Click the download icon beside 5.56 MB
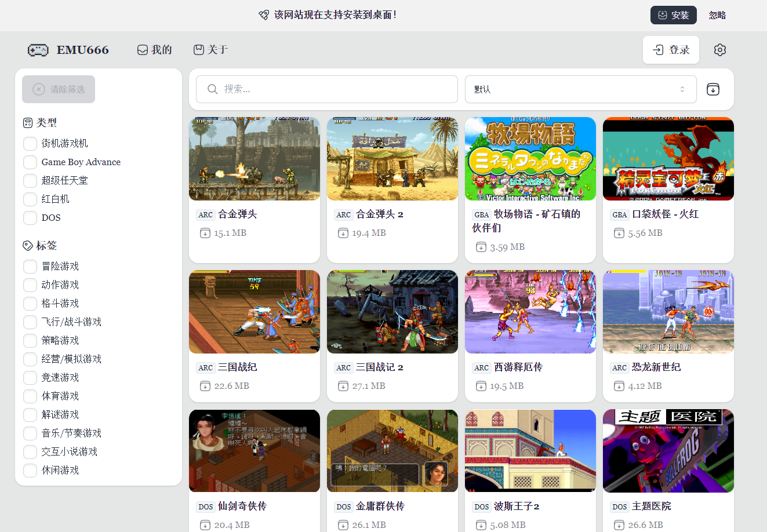This screenshot has width=767, height=532. [619, 233]
